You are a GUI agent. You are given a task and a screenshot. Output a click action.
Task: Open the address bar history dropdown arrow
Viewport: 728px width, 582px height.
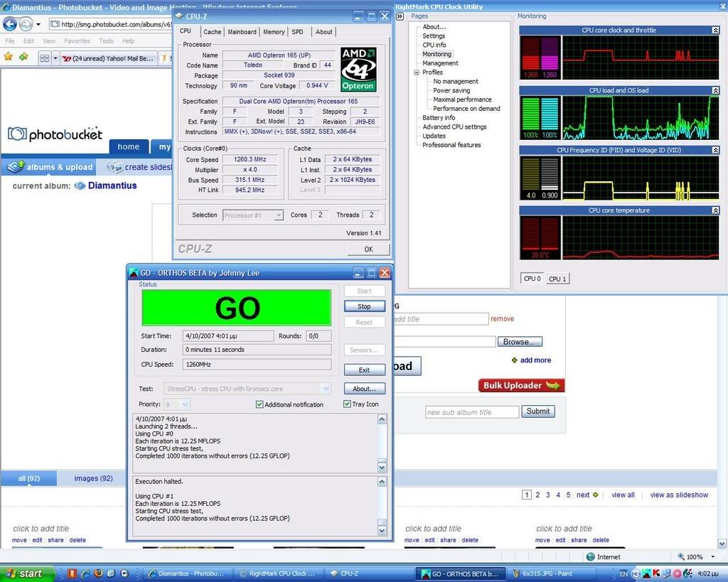[x=38, y=24]
